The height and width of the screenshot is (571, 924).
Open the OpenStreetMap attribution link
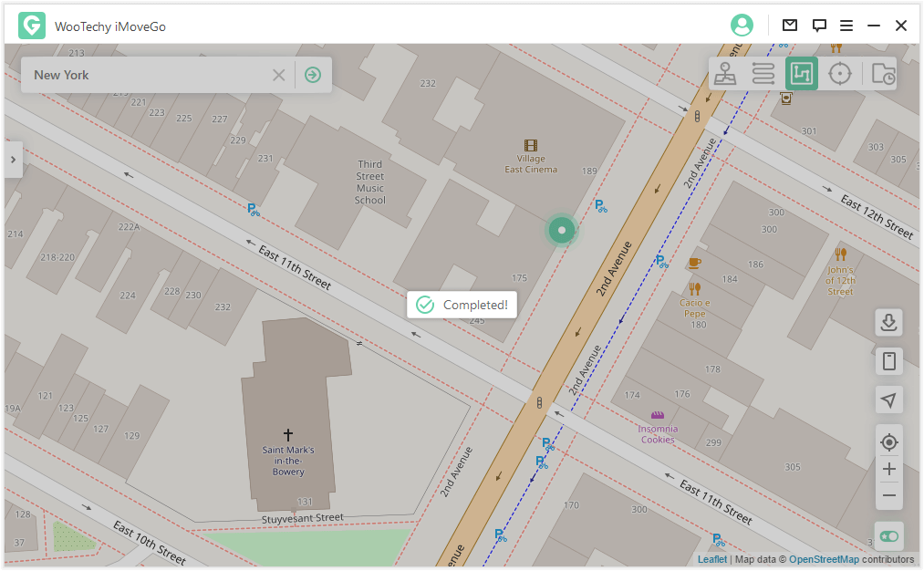point(824,559)
